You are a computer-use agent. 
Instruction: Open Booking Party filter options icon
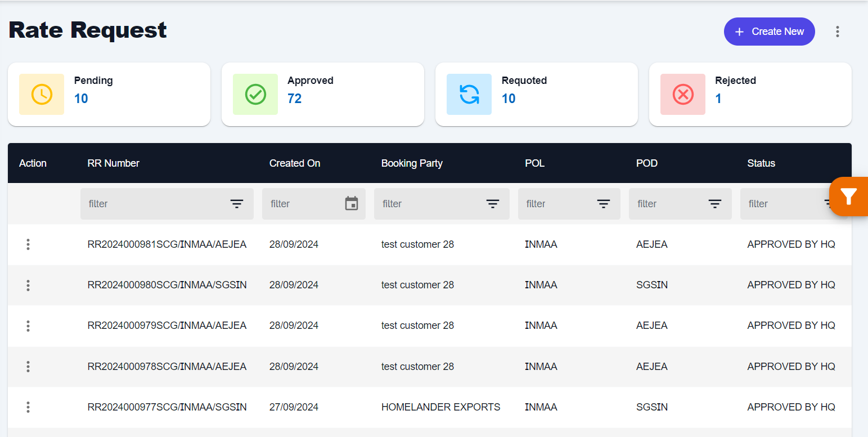[x=493, y=204]
